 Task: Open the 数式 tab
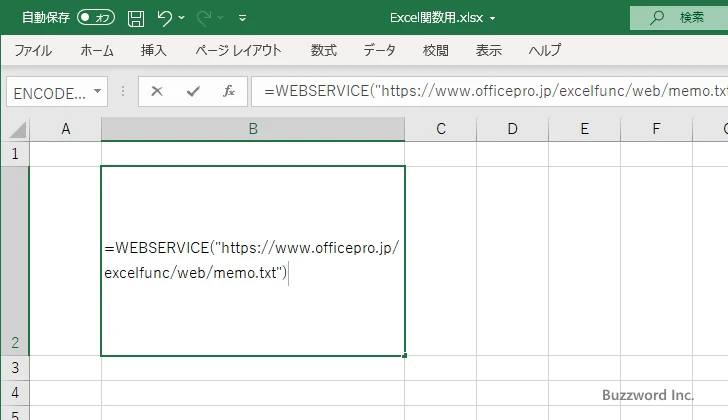(324, 50)
